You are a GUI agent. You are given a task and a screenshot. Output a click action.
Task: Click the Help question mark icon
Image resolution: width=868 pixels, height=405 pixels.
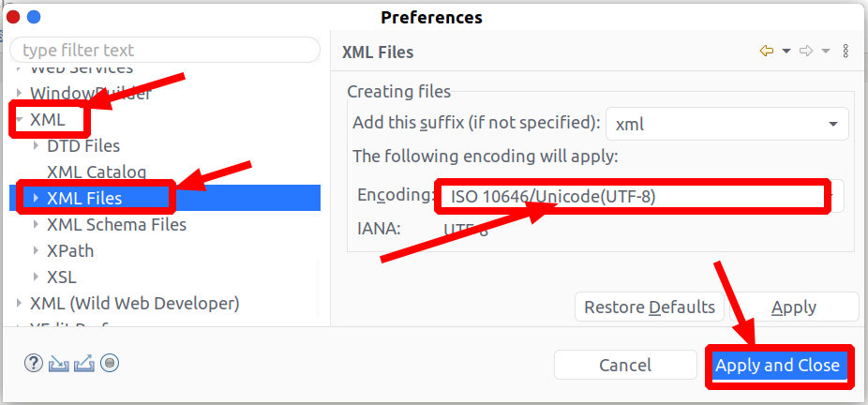point(34,364)
